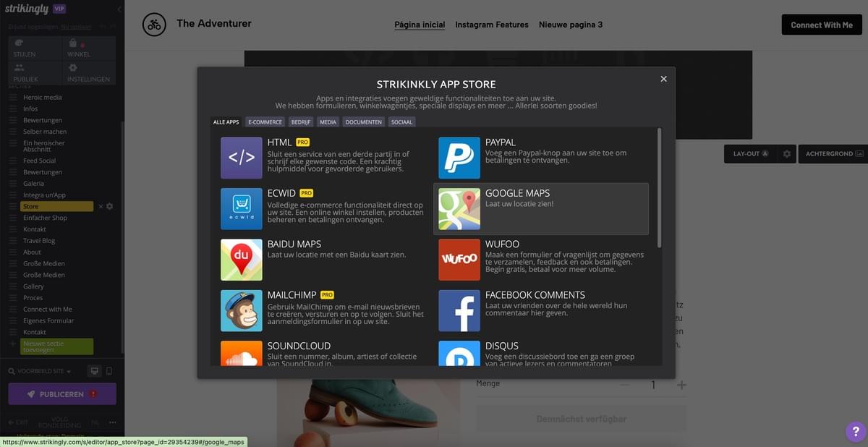This screenshot has height=447, width=868.
Task: Expand the Voorbeeld site dropdown
Action: (x=44, y=372)
